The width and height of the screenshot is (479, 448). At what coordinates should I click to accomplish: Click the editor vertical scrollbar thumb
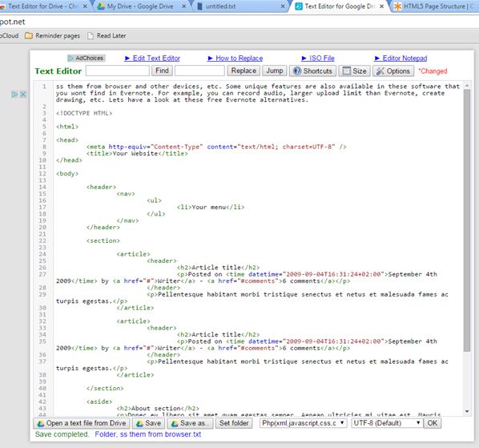tap(467, 220)
